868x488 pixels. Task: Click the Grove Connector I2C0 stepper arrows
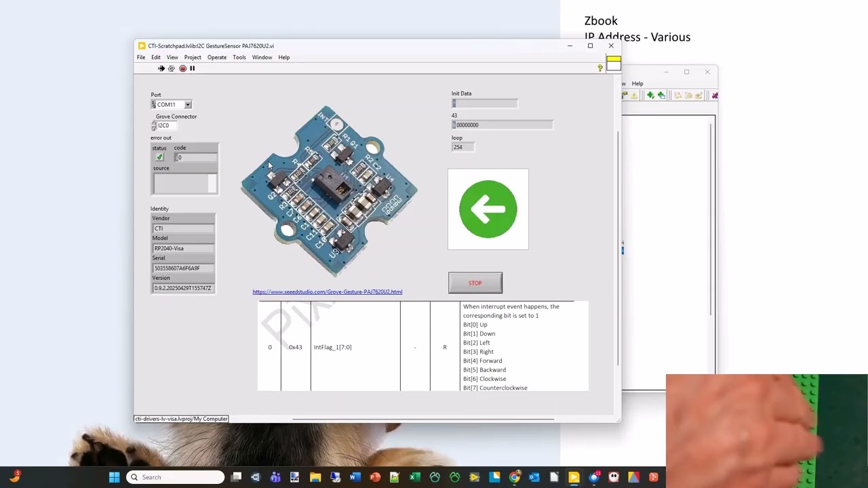[x=153, y=125]
